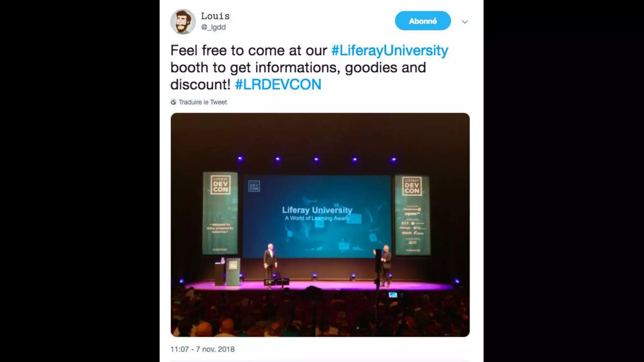The width and height of the screenshot is (644, 362).
Task: Click the podium on the stage
Action: click(232, 271)
